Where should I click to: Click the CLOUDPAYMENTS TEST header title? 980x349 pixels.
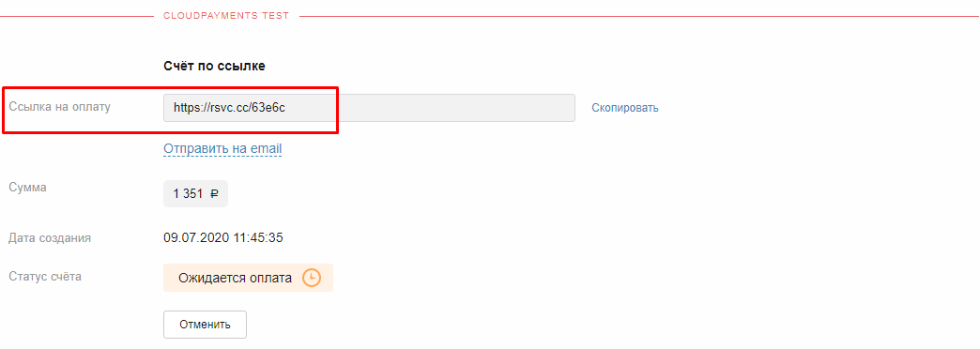tap(226, 16)
